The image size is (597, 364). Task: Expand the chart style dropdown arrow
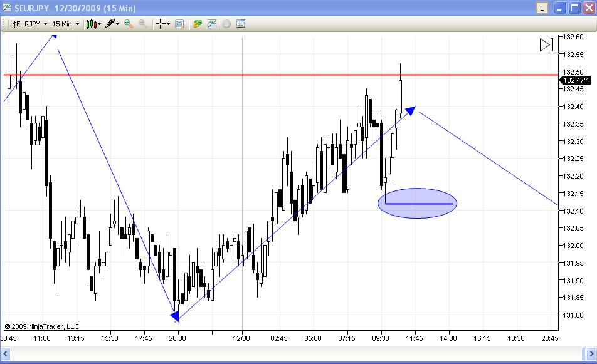[x=100, y=24]
